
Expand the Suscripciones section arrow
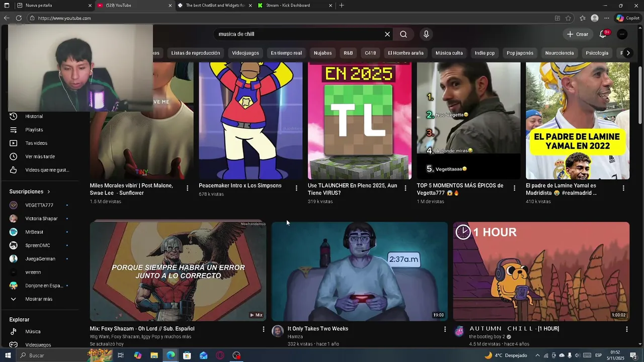pos(49,192)
